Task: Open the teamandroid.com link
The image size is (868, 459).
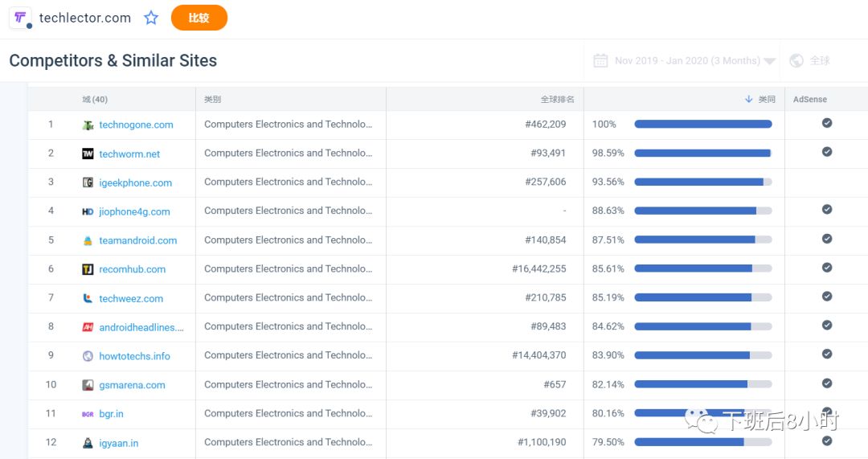Action: click(x=138, y=240)
